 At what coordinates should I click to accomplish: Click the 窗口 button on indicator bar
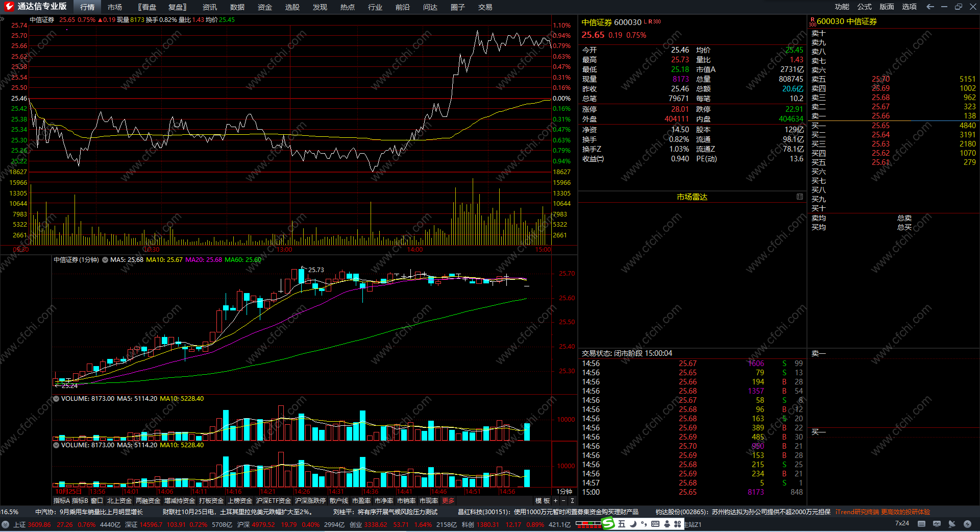[x=97, y=501]
